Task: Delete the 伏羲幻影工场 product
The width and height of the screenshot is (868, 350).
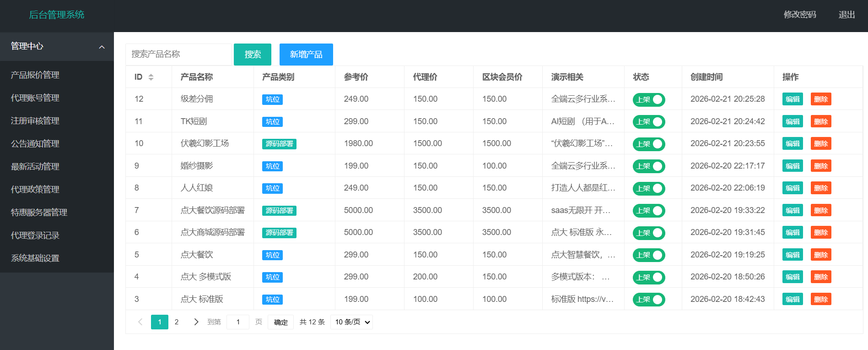Action: [x=821, y=143]
